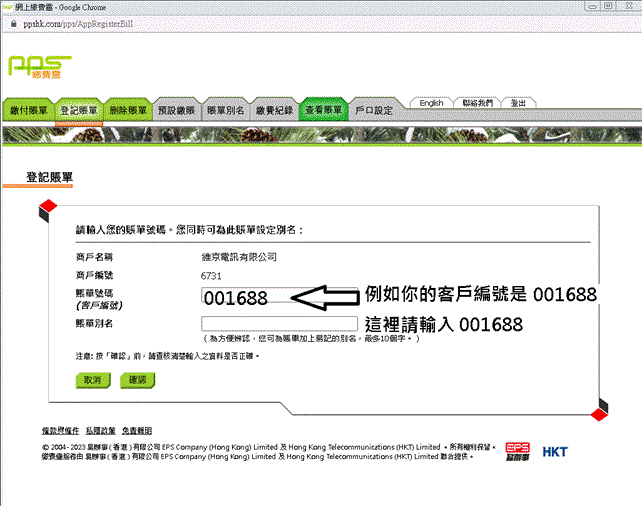Switch to the 登記賬單 tab
Screen dimensions: 642x506
[78, 109]
